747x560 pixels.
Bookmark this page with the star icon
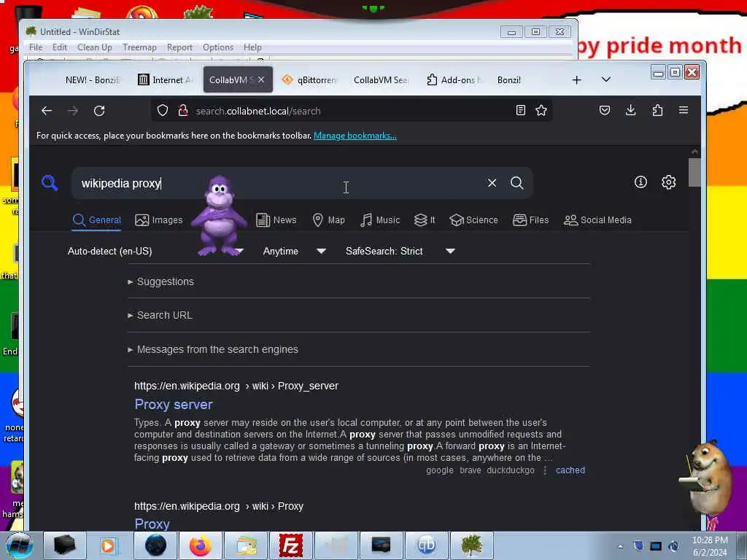(541, 111)
